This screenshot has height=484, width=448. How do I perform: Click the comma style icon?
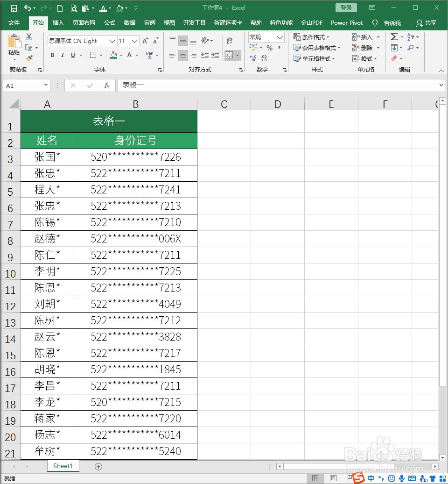coord(279,47)
